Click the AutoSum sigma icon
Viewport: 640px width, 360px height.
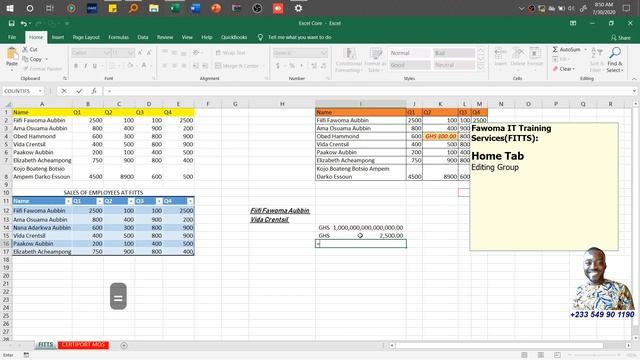pyautogui.click(x=555, y=49)
